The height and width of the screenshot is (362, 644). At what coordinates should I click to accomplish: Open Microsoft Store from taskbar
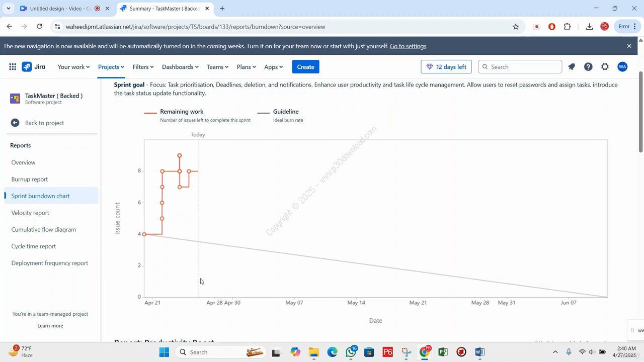(x=369, y=352)
